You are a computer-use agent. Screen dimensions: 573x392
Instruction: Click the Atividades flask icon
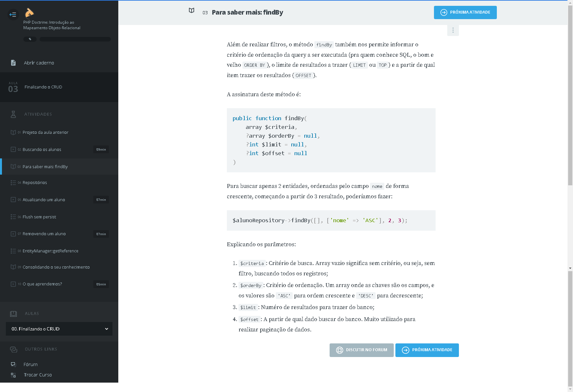(13, 114)
